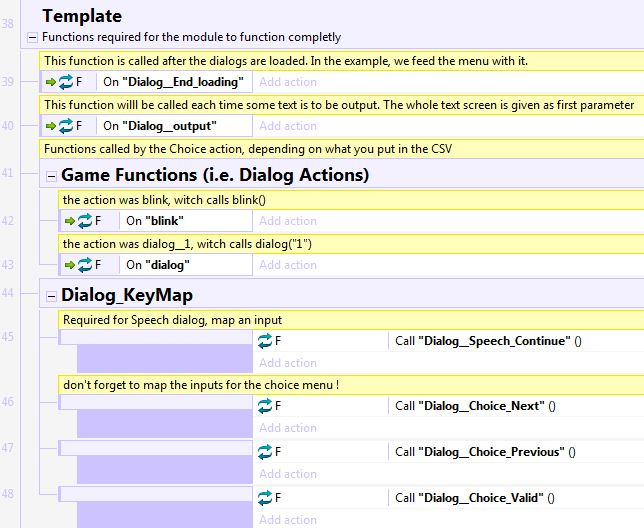
Task: Select the Function icon next to Dialog__Choice_Next call
Action: (265, 406)
